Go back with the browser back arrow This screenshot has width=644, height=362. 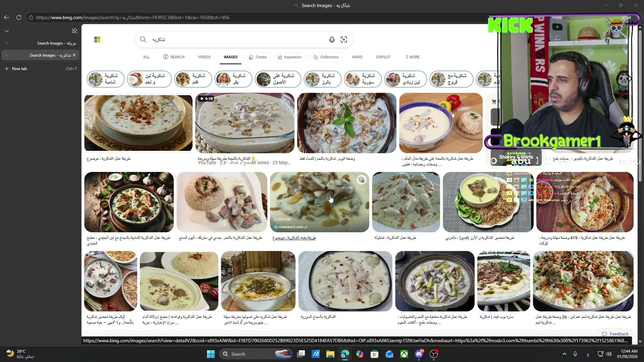[7, 17]
